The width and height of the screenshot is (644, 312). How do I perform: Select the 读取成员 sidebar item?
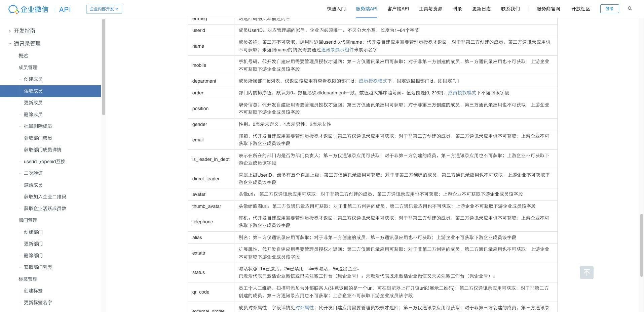(x=50, y=91)
